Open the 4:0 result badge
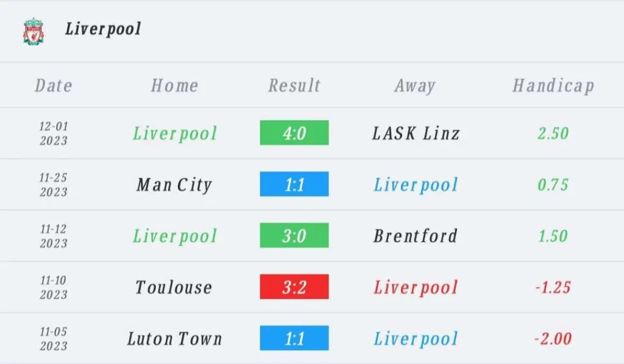The width and height of the screenshot is (624, 364). tap(294, 133)
